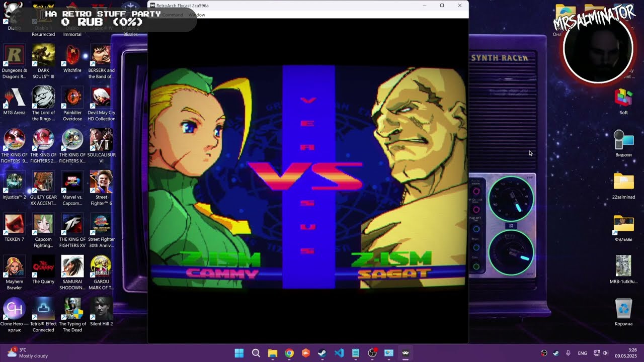Open the orange hexagon taskbar app
The image size is (644, 362).
pyautogui.click(x=305, y=353)
